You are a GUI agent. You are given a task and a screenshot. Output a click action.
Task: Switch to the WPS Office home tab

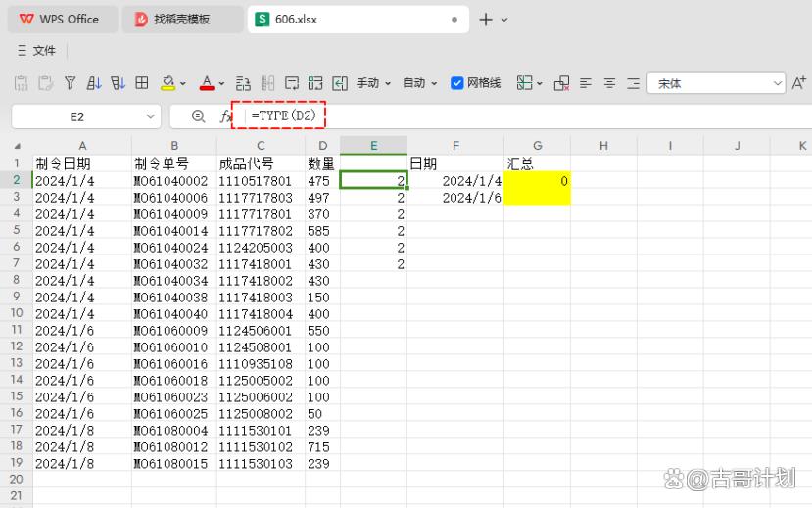click(60, 19)
